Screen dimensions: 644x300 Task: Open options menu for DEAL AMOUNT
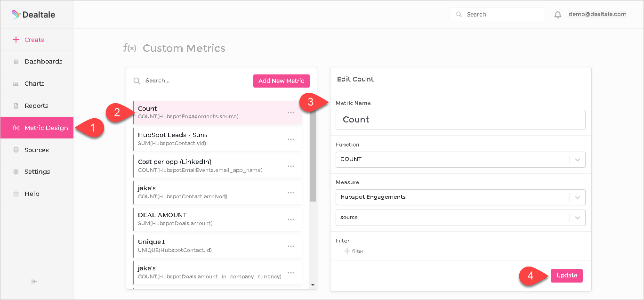coord(291,219)
